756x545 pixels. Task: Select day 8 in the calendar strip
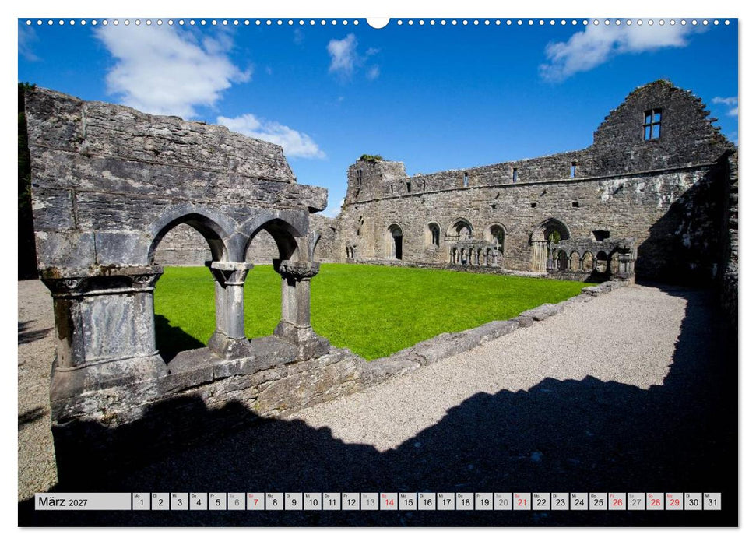point(274,501)
